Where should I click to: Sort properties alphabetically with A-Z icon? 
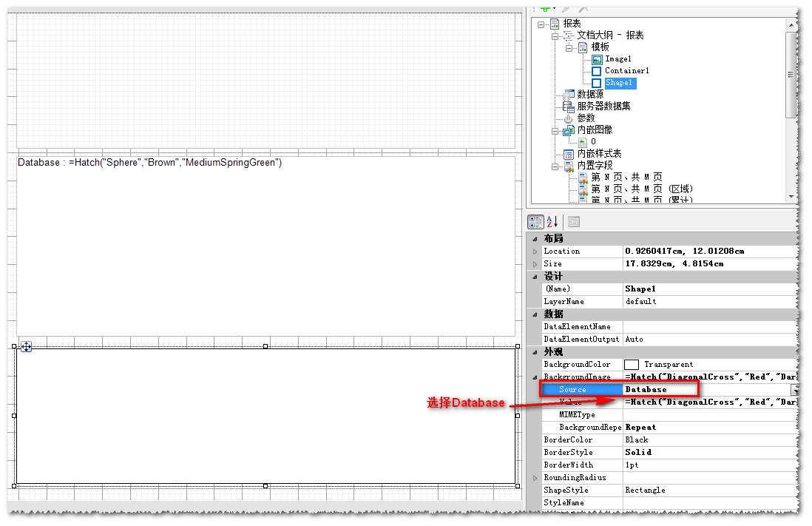[x=552, y=221]
